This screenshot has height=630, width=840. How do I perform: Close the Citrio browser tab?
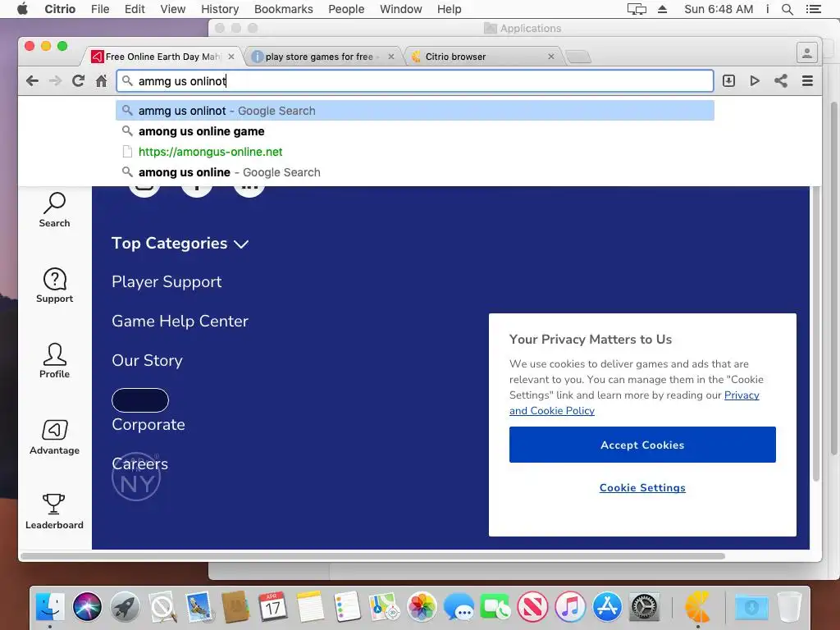pyautogui.click(x=550, y=57)
